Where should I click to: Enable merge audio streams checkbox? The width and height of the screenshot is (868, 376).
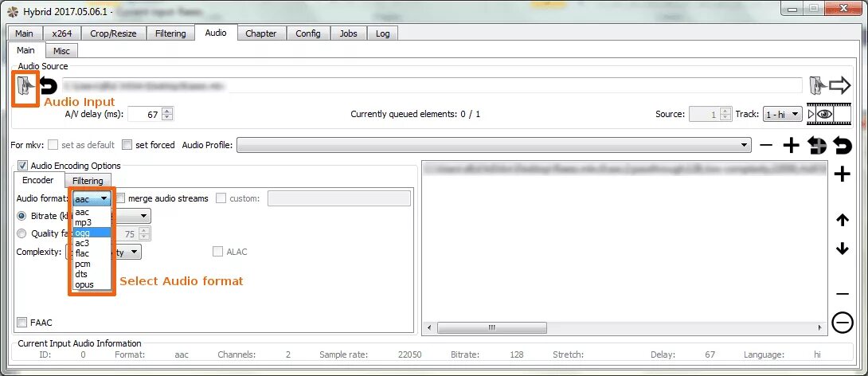pos(120,198)
